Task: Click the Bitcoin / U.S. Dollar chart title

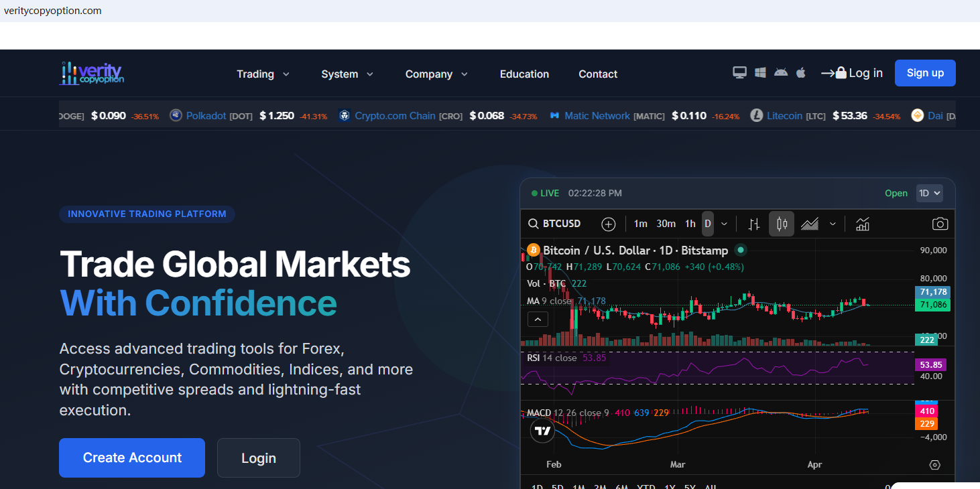Action: [x=635, y=251]
